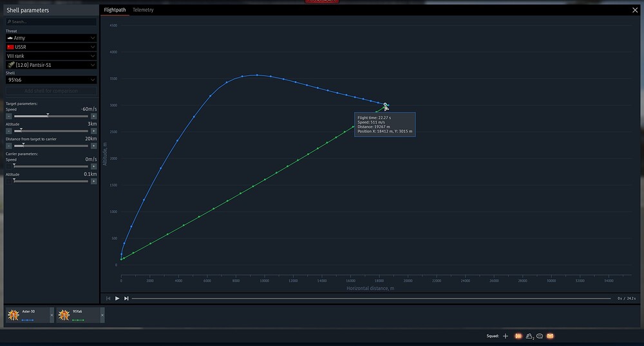Jump back to start of playback
This screenshot has width=644, height=346.
pos(108,298)
